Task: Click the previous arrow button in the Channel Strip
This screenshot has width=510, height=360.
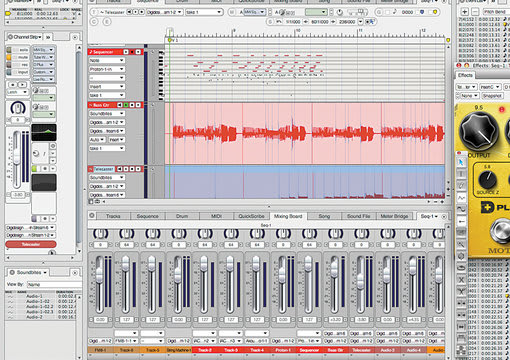Action: (x=13, y=85)
